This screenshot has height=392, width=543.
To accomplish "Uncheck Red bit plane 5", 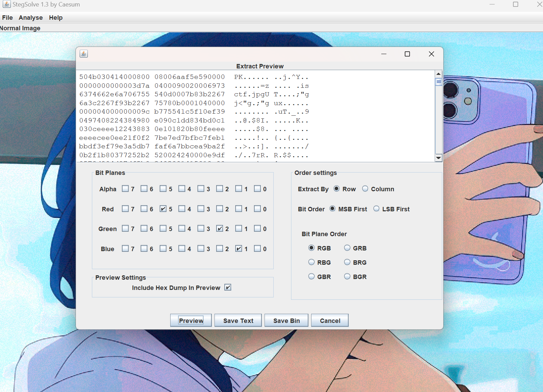I will 163,209.
